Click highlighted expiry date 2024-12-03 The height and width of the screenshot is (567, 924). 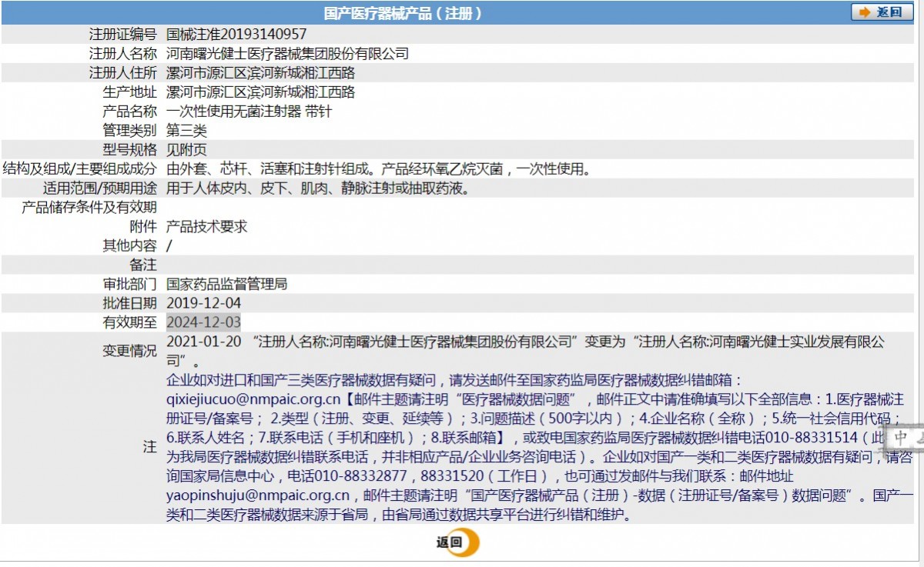click(203, 323)
